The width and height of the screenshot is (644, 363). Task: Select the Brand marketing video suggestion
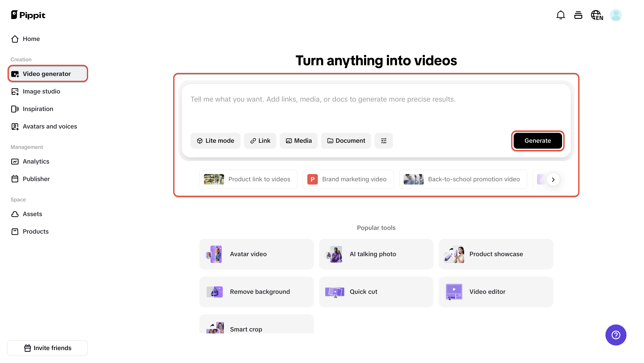(348, 179)
